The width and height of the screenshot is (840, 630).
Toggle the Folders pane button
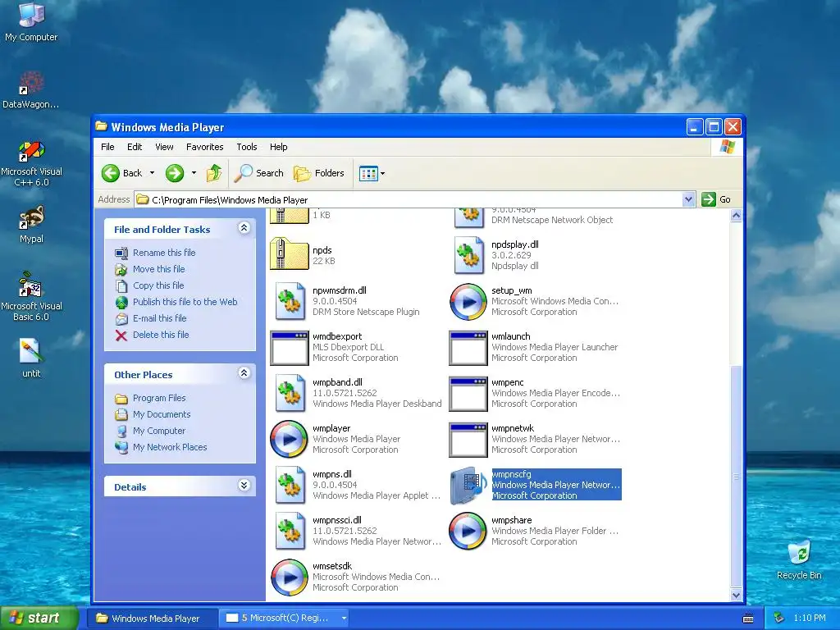(x=319, y=173)
